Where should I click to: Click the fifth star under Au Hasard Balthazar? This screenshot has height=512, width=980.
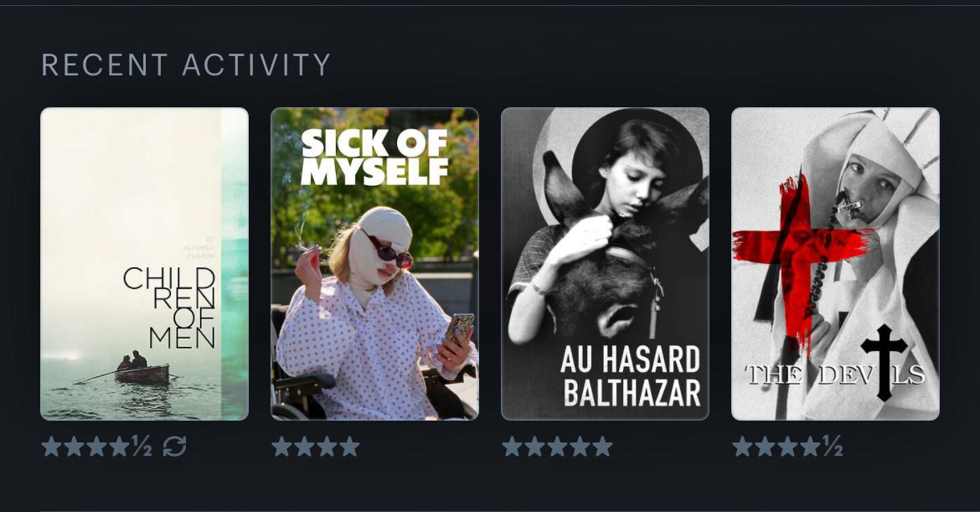[602, 447]
